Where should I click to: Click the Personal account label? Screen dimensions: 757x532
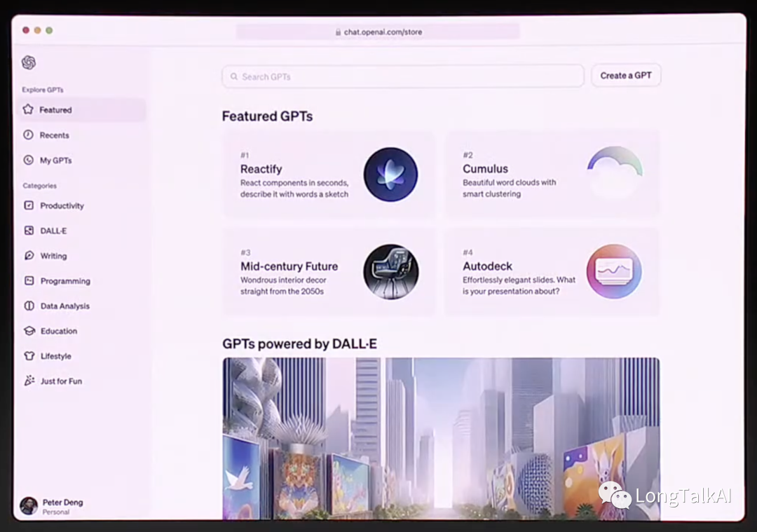click(x=56, y=512)
